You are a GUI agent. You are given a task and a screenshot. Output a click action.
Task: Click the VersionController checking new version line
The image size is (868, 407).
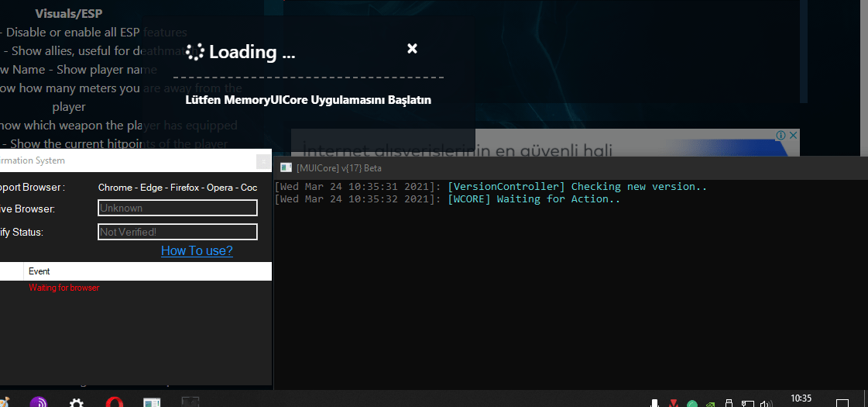point(490,187)
